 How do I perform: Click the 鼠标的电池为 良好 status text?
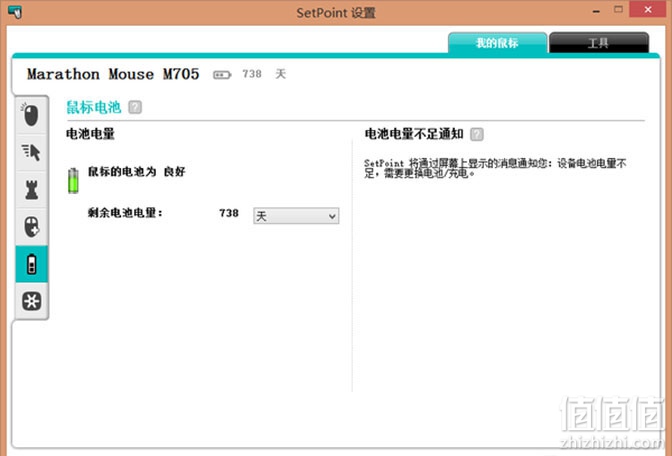(x=137, y=172)
